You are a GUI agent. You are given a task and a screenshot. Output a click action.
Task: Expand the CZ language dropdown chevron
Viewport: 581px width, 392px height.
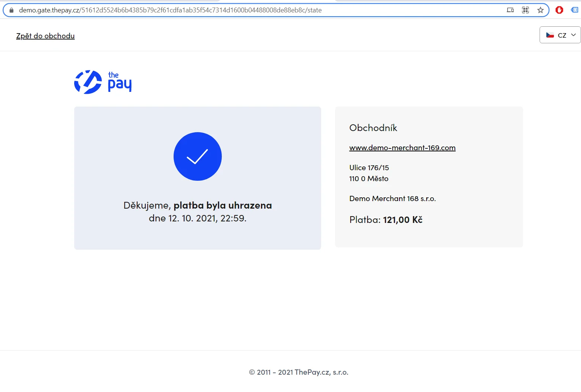pyautogui.click(x=573, y=35)
